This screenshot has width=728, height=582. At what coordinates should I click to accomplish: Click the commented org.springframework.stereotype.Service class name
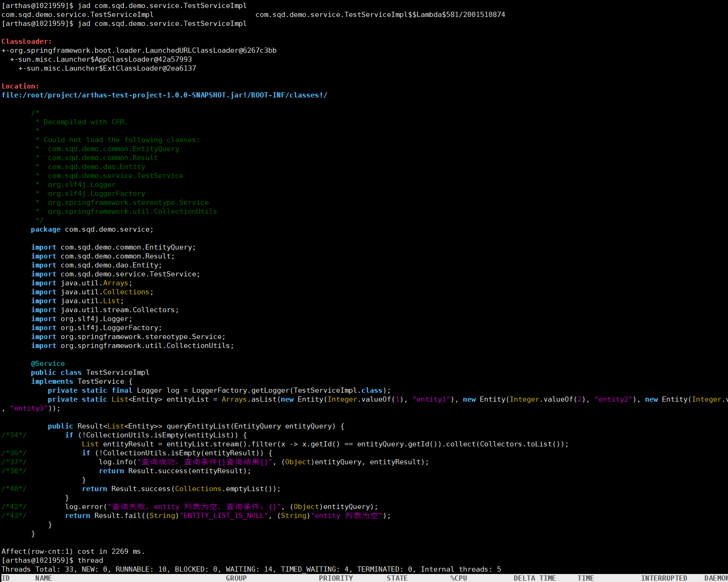point(128,202)
